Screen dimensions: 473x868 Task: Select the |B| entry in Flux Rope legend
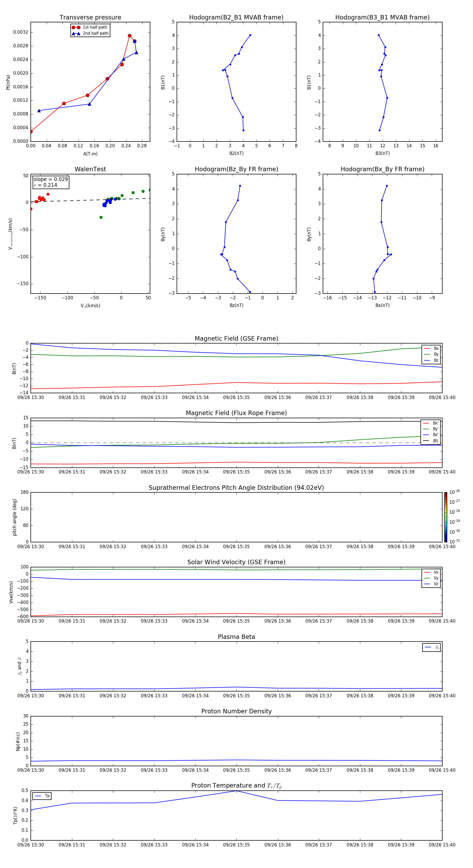click(x=431, y=441)
